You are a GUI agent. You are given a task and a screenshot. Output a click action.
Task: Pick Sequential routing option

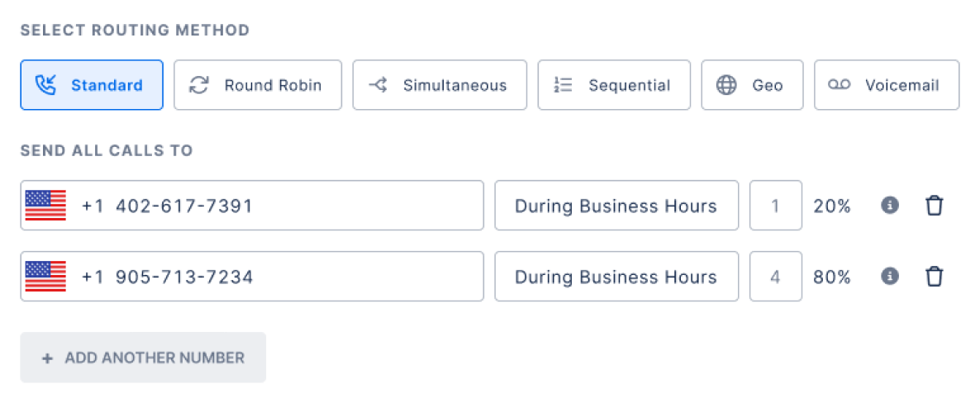[x=614, y=85]
